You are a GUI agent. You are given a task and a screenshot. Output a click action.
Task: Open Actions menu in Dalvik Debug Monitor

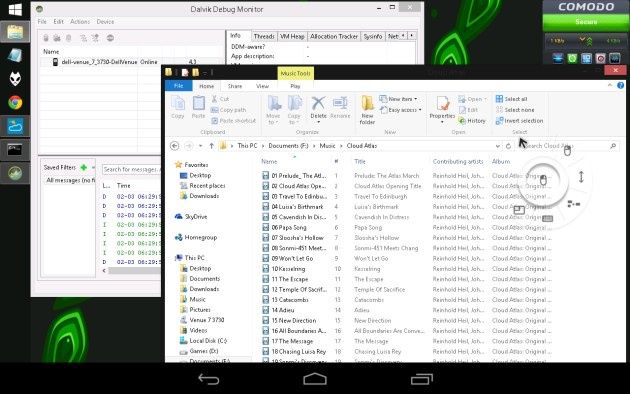(x=80, y=22)
